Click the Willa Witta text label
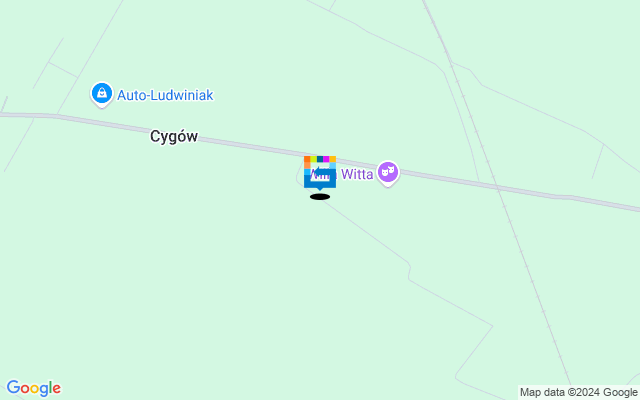The width and height of the screenshot is (640, 400). tap(341, 174)
